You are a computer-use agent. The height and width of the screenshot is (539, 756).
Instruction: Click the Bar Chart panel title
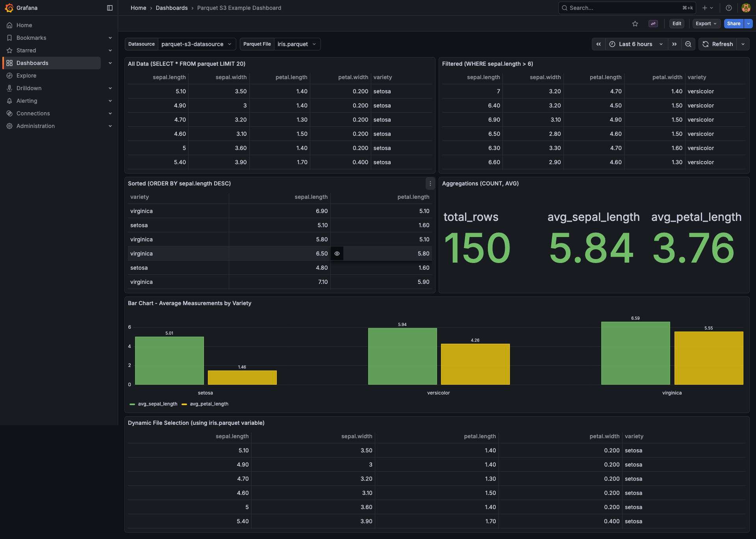point(189,303)
